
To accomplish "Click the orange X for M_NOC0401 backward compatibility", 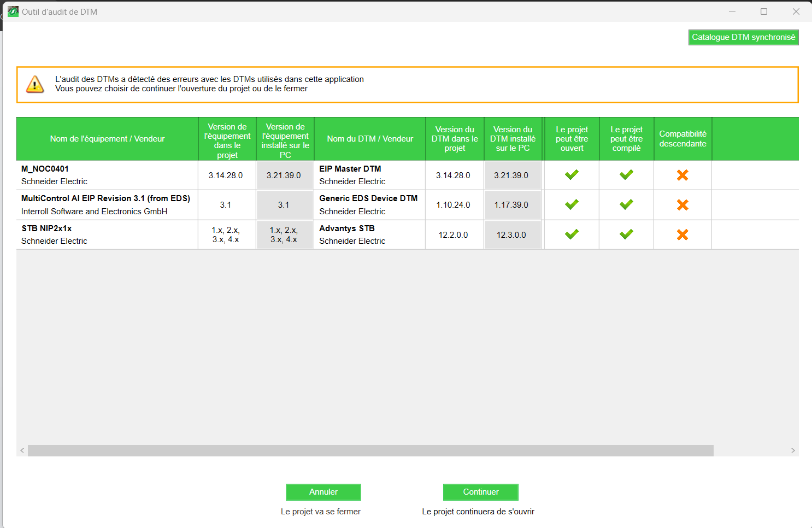I will [x=682, y=175].
